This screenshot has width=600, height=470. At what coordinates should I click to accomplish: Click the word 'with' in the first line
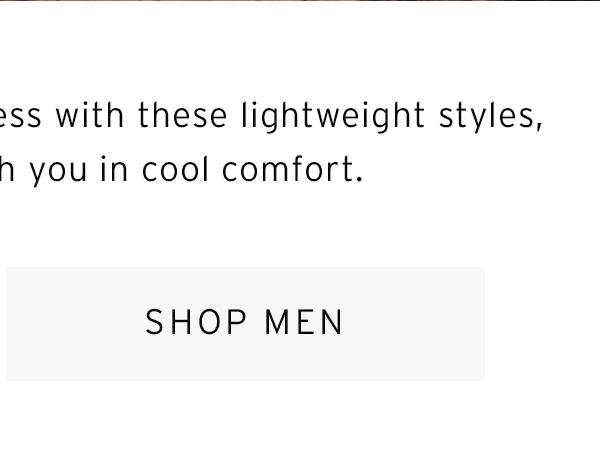[90, 116]
